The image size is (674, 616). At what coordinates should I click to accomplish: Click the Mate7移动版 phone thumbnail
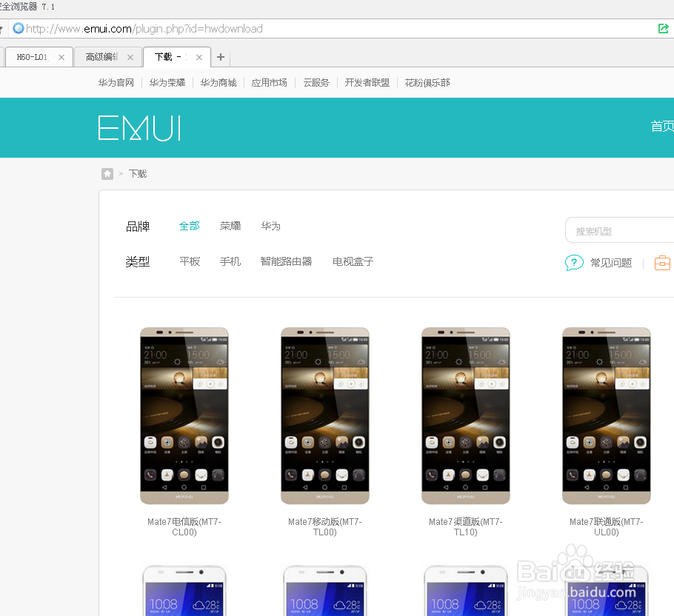coord(324,416)
